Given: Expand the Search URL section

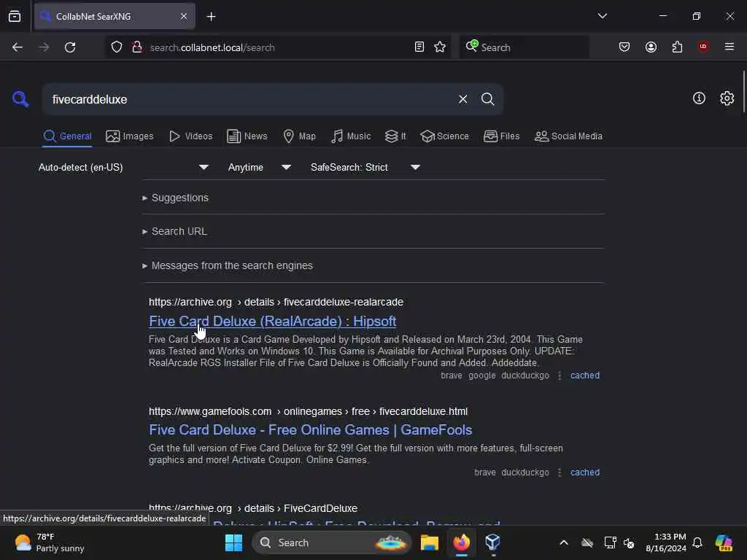Looking at the screenshot, I should [x=174, y=231].
